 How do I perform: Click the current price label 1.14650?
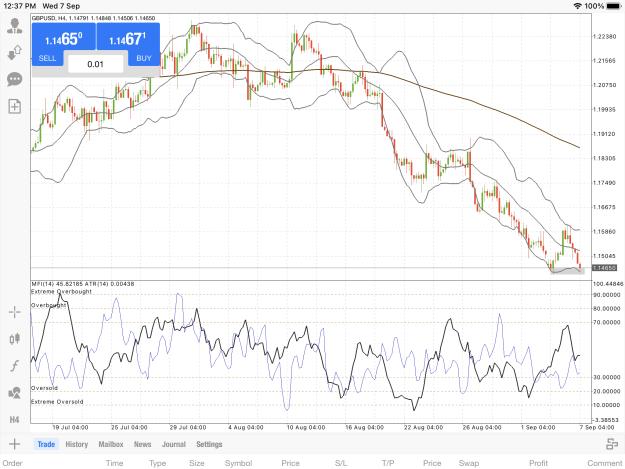pos(604,268)
